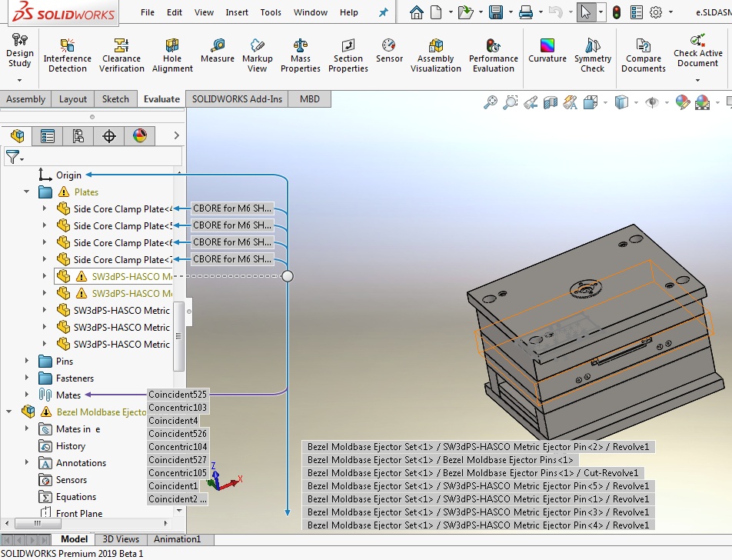This screenshot has width=732, height=560.
Task: Open Mass Properties
Action: click(300, 55)
